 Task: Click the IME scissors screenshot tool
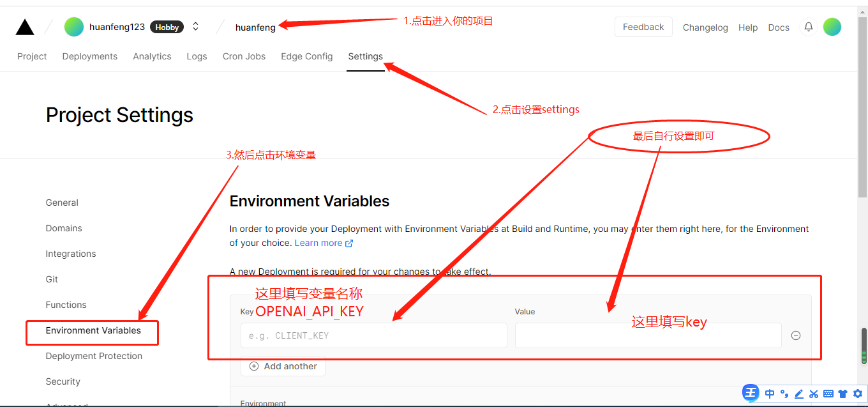coord(813,394)
